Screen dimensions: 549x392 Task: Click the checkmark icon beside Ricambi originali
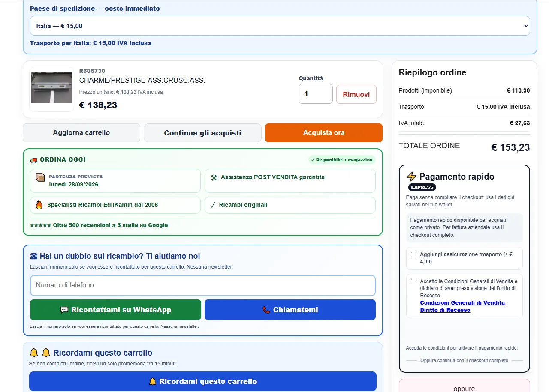[x=212, y=205]
